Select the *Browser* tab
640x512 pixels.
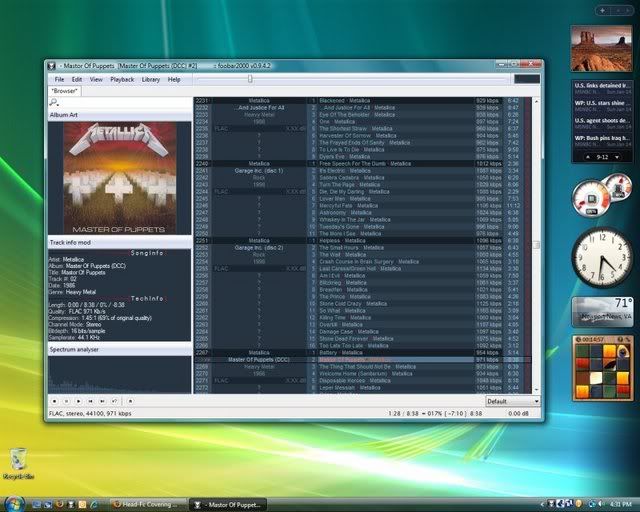(64, 91)
